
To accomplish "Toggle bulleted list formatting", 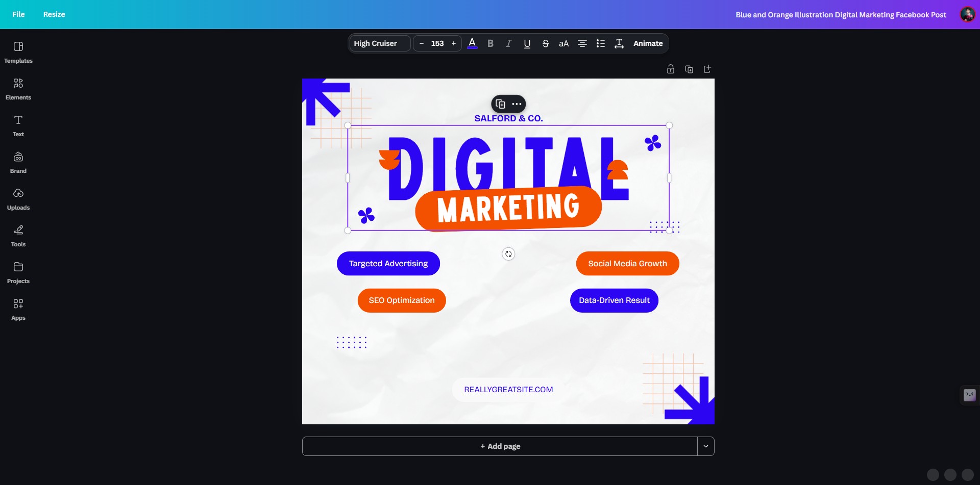I will click(x=601, y=43).
